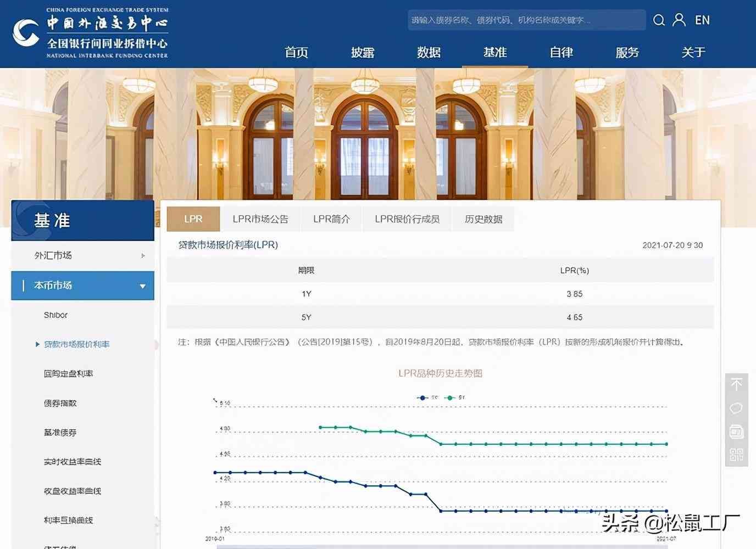Switch to the 历史数据 tab
The image size is (756, 549).
click(482, 219)
